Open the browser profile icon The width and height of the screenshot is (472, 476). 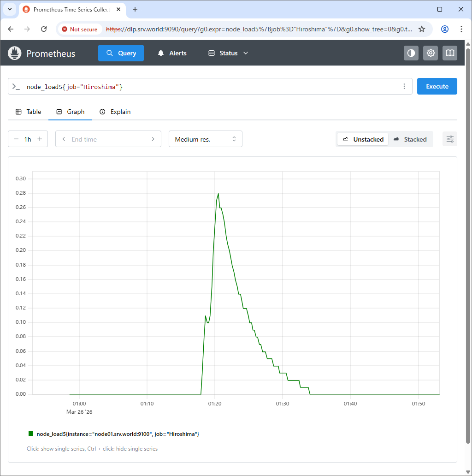click(445, 29)
